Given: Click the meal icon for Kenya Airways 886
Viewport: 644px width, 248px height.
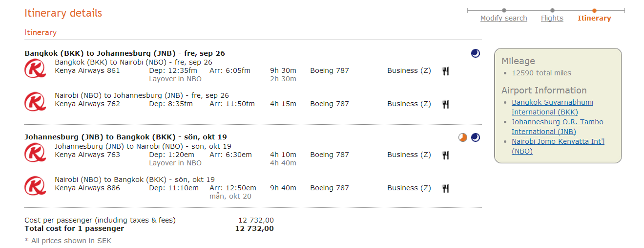Looking at the screenshot, I should (445, 188).
